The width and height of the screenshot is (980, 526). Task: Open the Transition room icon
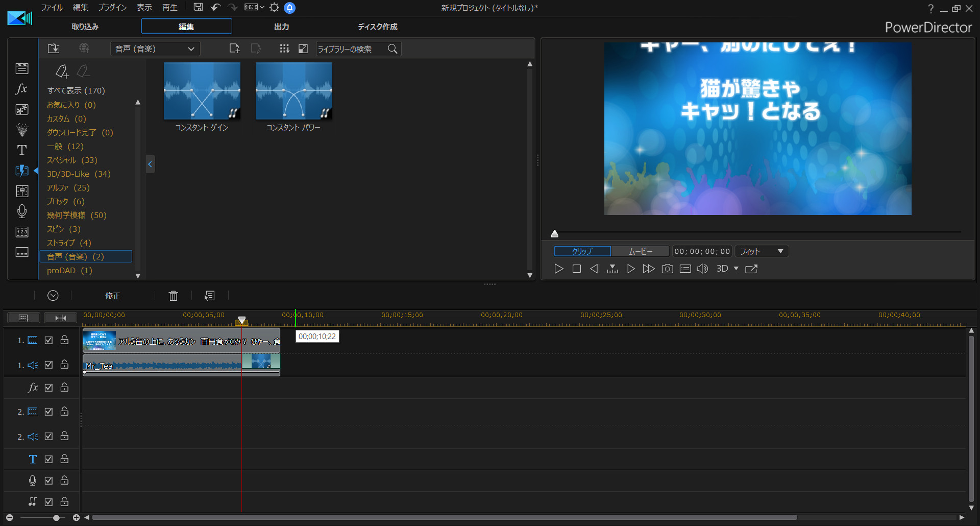point(22,171)
